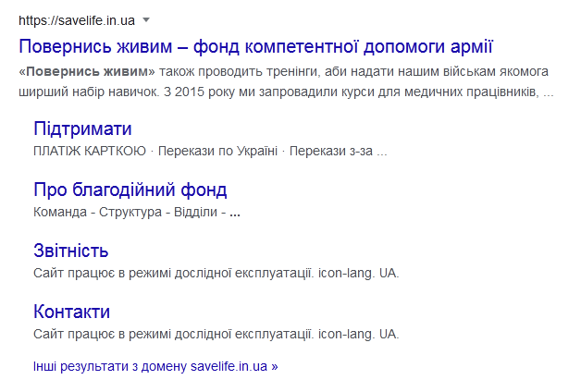Click the trailing ellipsis after медичних працівників

point(548,94)
